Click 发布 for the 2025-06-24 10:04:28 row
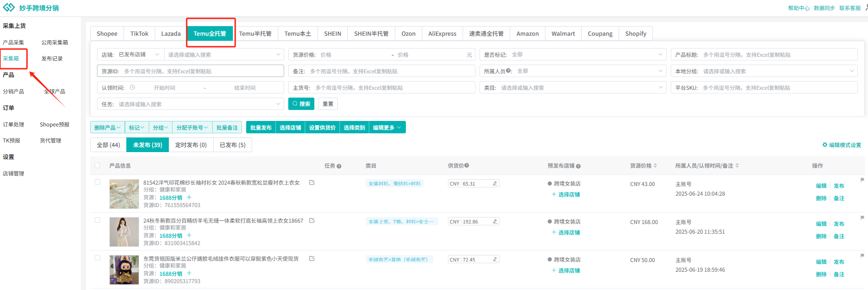The width and height of the screenshot is (868, 290). (839, 186)
